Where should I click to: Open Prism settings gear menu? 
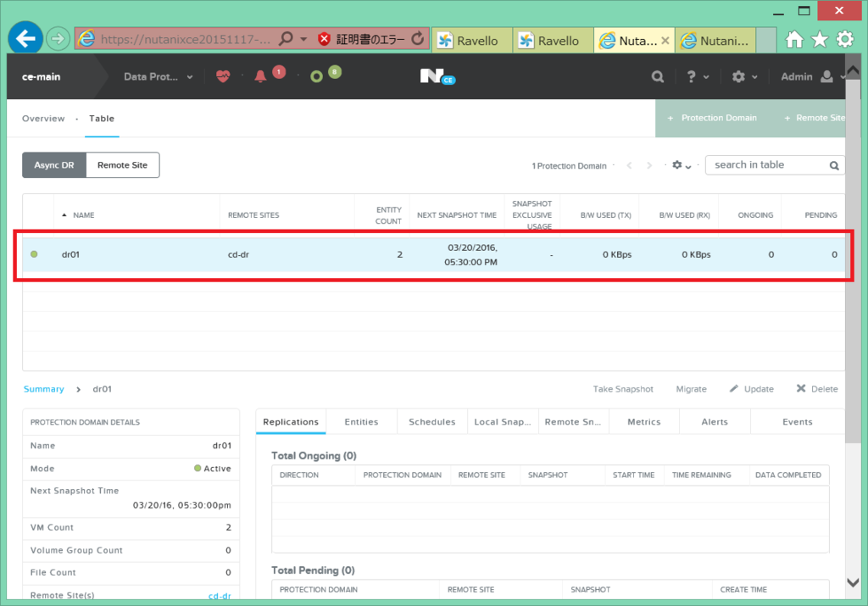744,76
